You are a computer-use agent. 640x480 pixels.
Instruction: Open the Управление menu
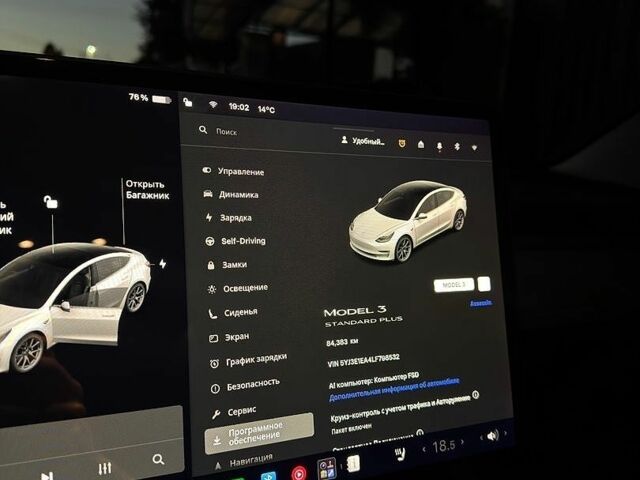coord(233,171)
